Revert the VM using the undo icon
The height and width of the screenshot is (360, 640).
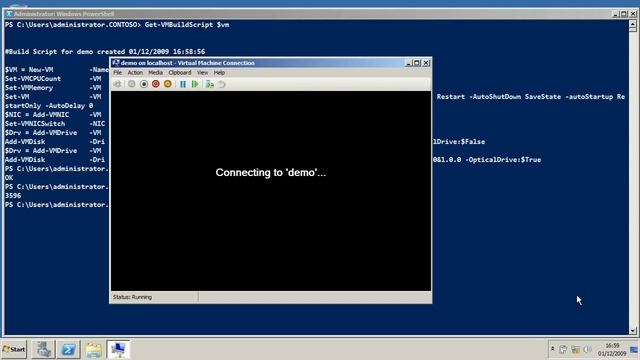pyautogui.click(x=222, y=84)
